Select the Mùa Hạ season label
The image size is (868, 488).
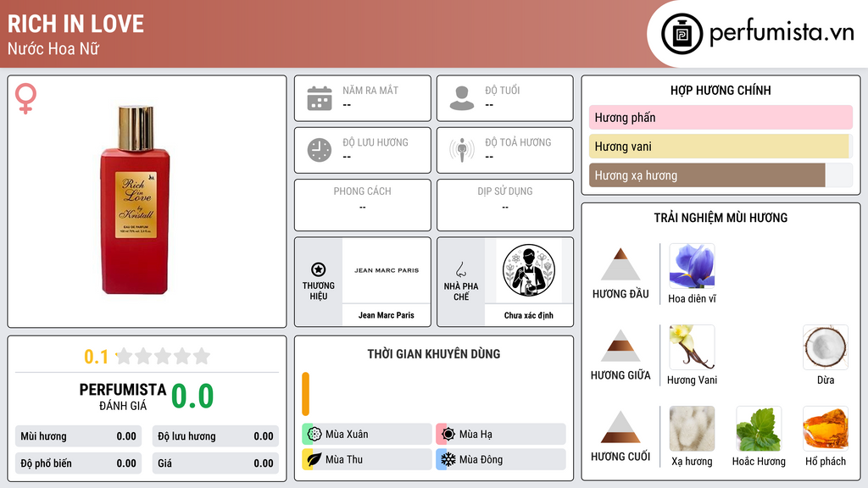pyautogui.click(x=476, y=434)
